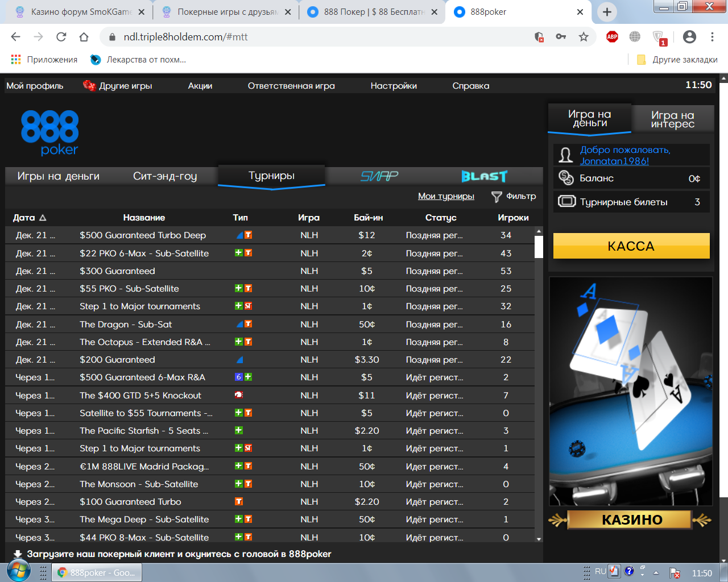Click the 888poker logo
The height and width of the screenshot is (582, 728).
point(49,132)
